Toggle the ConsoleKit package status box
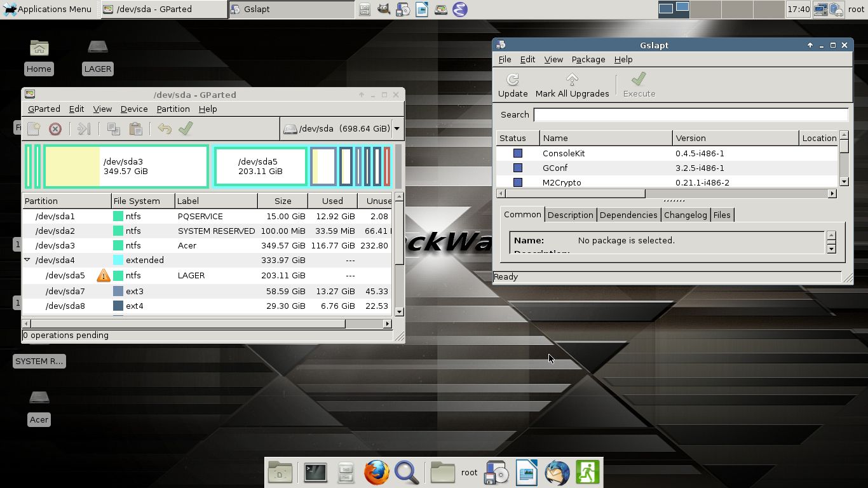Image resolution: width=868 pixels, height=488 pixels. (518, 153)
